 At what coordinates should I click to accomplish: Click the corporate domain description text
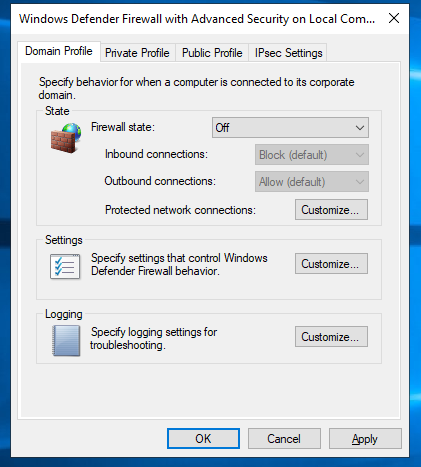pyautogui.click(x=196, y=88)
